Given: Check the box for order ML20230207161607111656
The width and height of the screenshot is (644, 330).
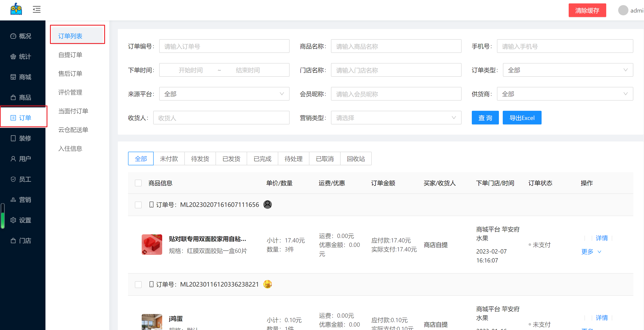Looking at the screenshot, I should [x=138, y=205].
